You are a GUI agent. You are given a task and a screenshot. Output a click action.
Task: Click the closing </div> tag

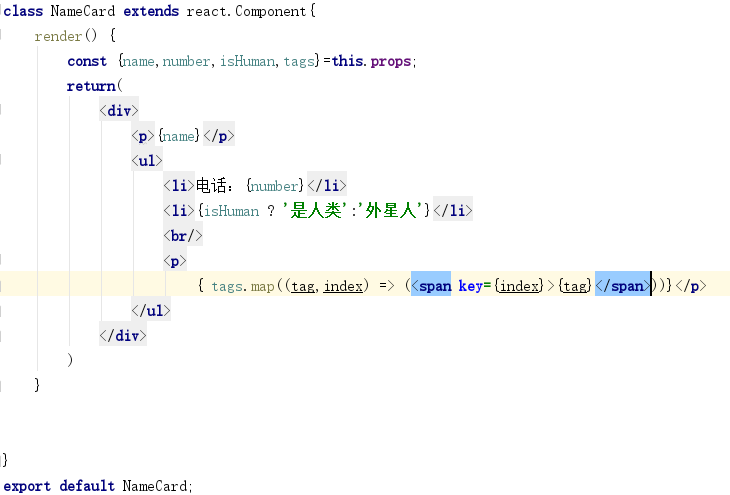[123, 336]
